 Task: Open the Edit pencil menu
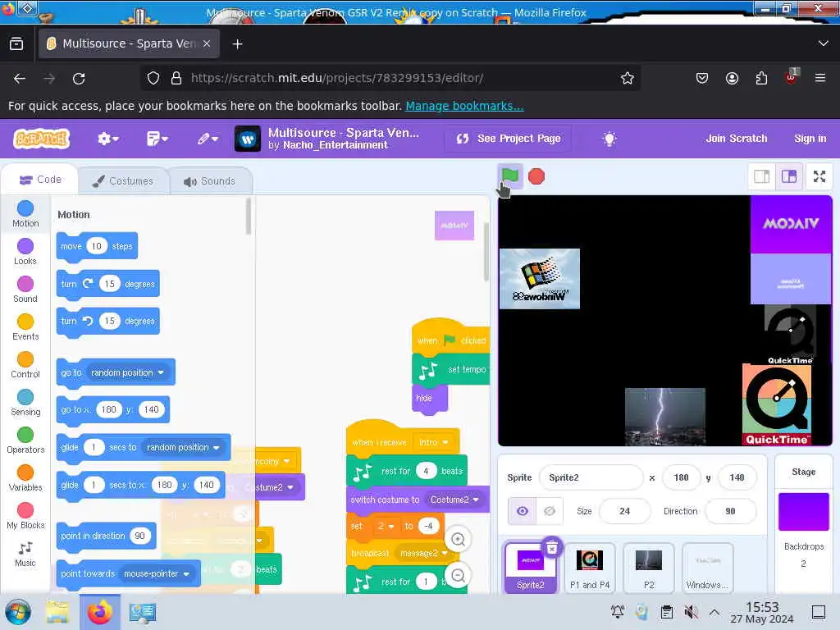tap(208, 139)
